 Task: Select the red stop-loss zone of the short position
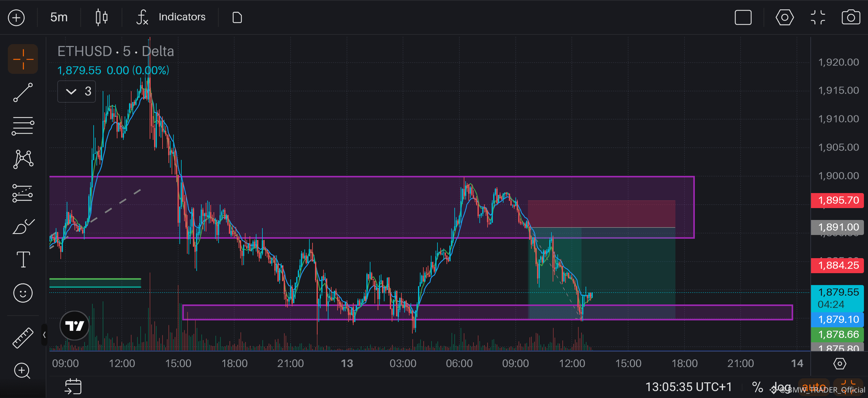[602, 214]
